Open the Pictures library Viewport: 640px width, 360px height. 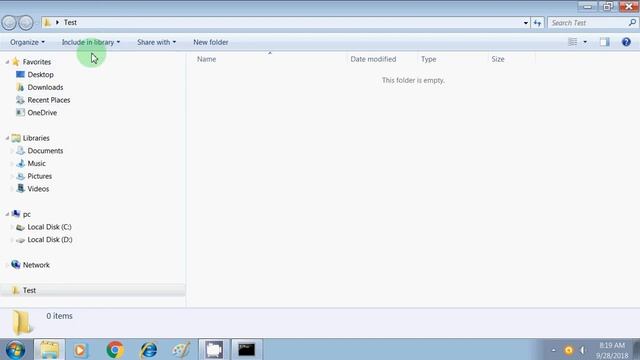click(39, 176)
